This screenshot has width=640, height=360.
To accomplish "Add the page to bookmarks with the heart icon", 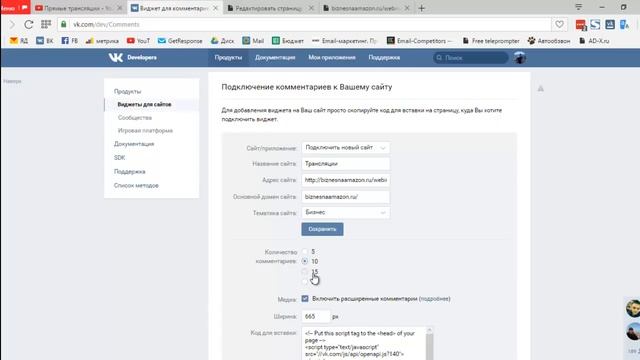I will pyautogui.click(x=559, y=24).
